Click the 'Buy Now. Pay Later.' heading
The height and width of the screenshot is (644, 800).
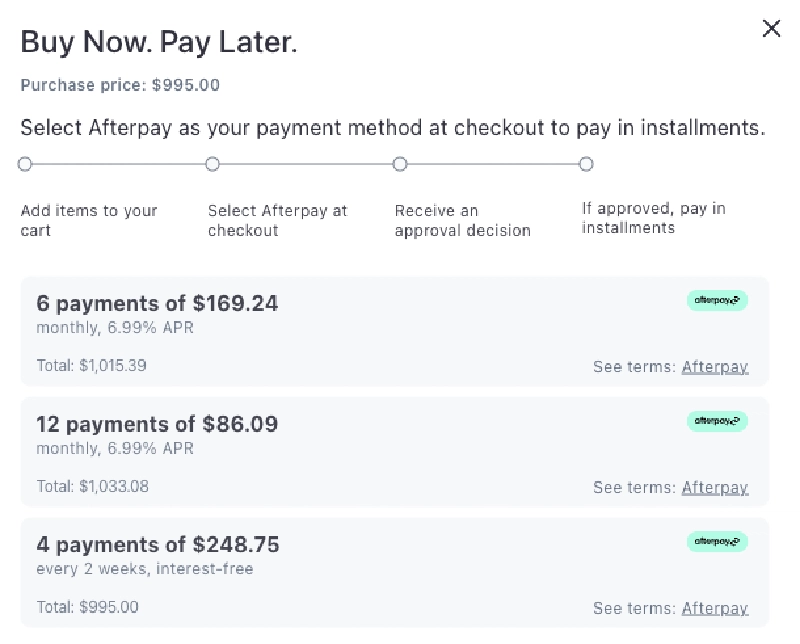(159, 42)
